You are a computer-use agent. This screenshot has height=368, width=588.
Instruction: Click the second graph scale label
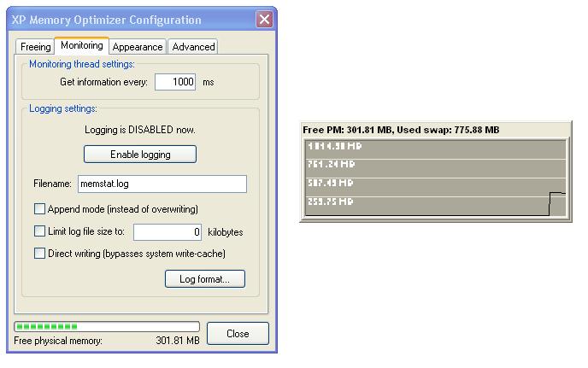click(x=331, y=164)
